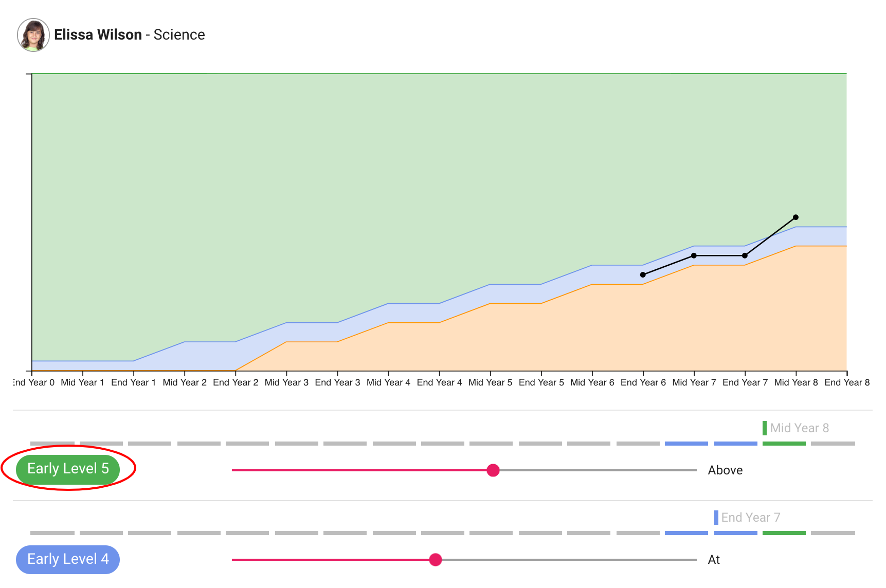Image resolution: width=886 pixels, height=588 pixels.
Task: Select first blue segment in Early Level 5 timeline
Action: [x=686, y=444]
